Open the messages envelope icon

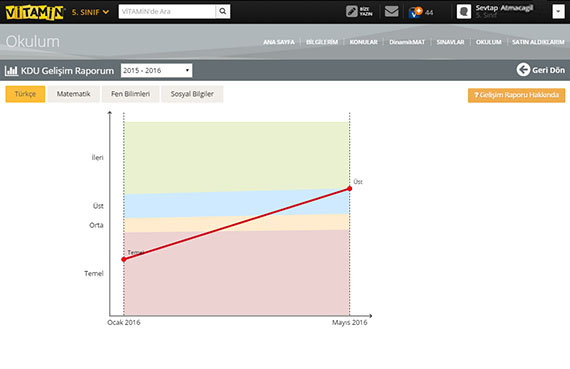coord(391,12)
